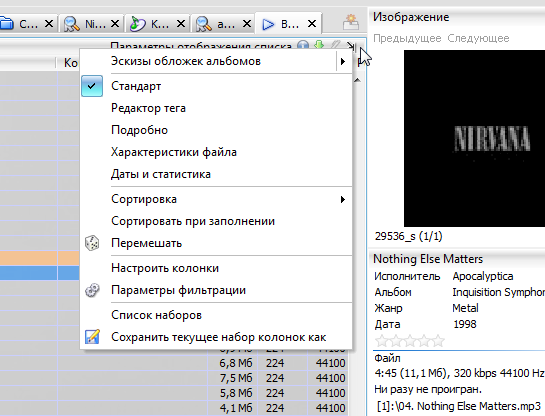545x416 pixels.
Task: Select Даты и статистика column set
Action: click(216, 174)
